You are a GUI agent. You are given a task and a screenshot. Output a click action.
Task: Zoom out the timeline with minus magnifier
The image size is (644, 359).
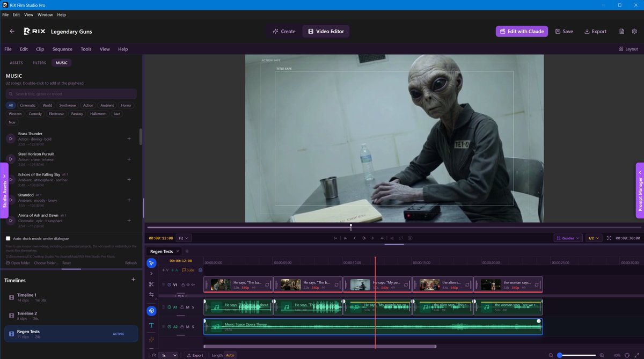tap(551, 355)
